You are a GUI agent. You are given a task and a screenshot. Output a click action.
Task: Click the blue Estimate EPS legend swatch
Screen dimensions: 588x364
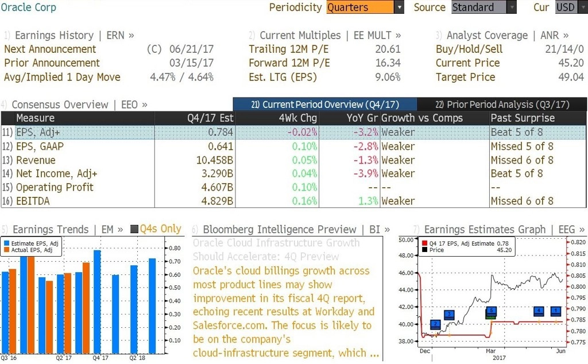point(6,243)
